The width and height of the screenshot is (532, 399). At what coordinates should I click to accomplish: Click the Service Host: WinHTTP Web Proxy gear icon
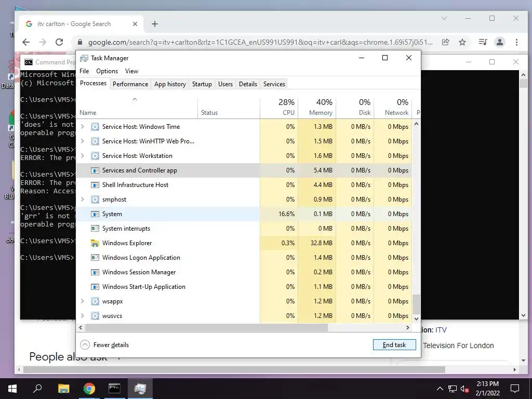(95, 141)
